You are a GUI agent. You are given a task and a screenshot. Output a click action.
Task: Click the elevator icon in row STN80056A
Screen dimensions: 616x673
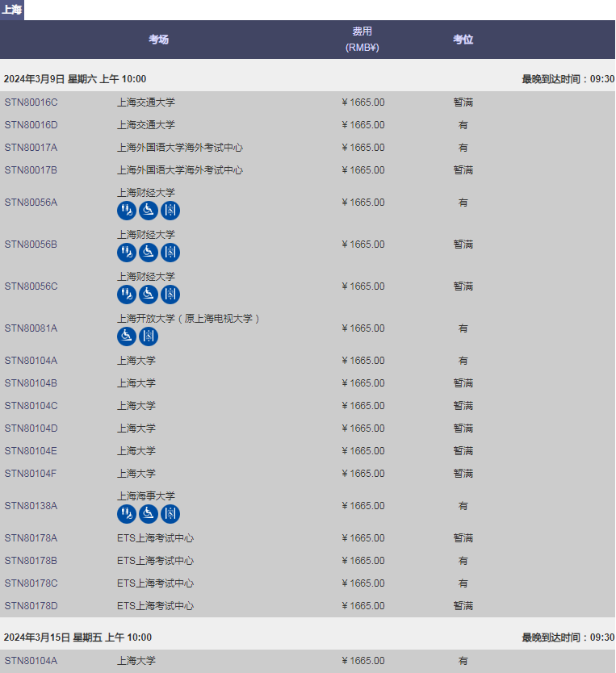tap(170, 211)
